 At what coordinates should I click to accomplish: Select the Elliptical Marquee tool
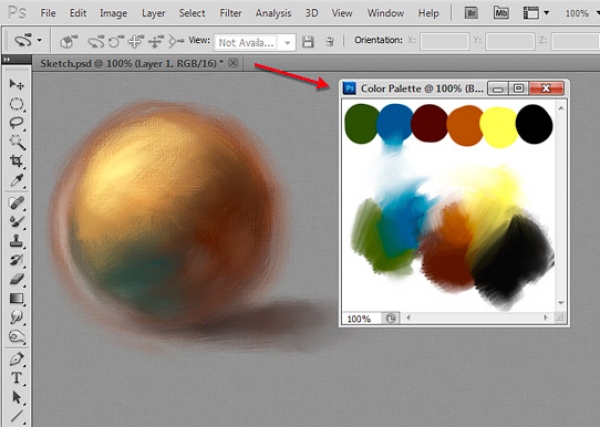[16, 104]
